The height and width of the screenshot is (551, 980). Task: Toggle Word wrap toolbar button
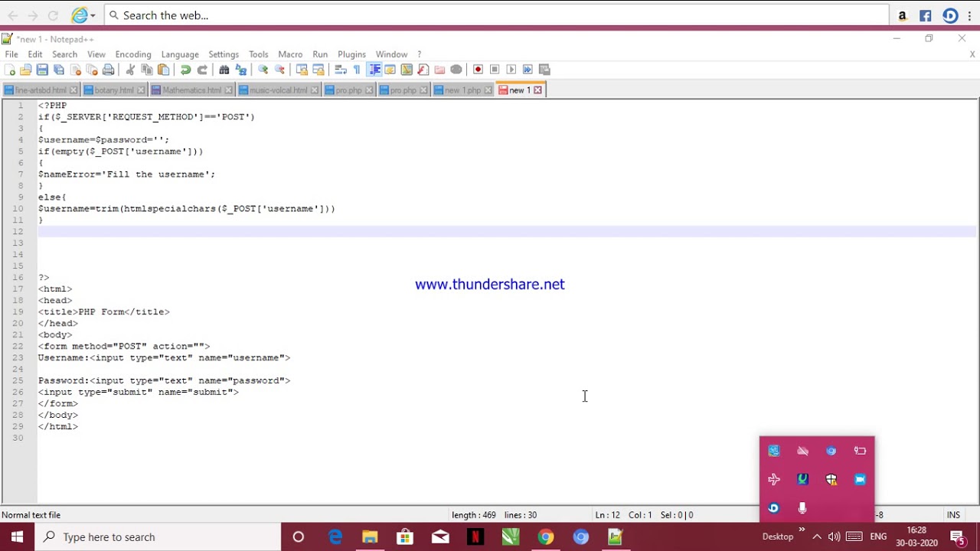[341, 70]
